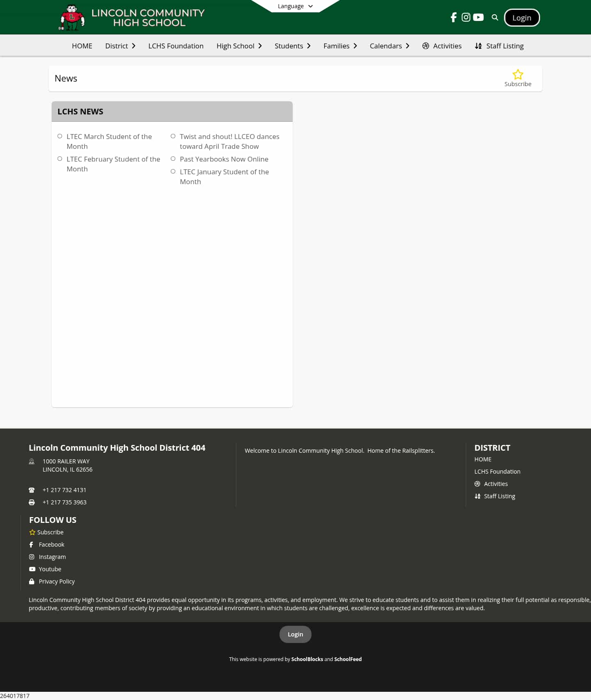The width and height of the screenshot is (591, 700).
Task: Click the FOLLOW US heading
Action: click(53, 520)
